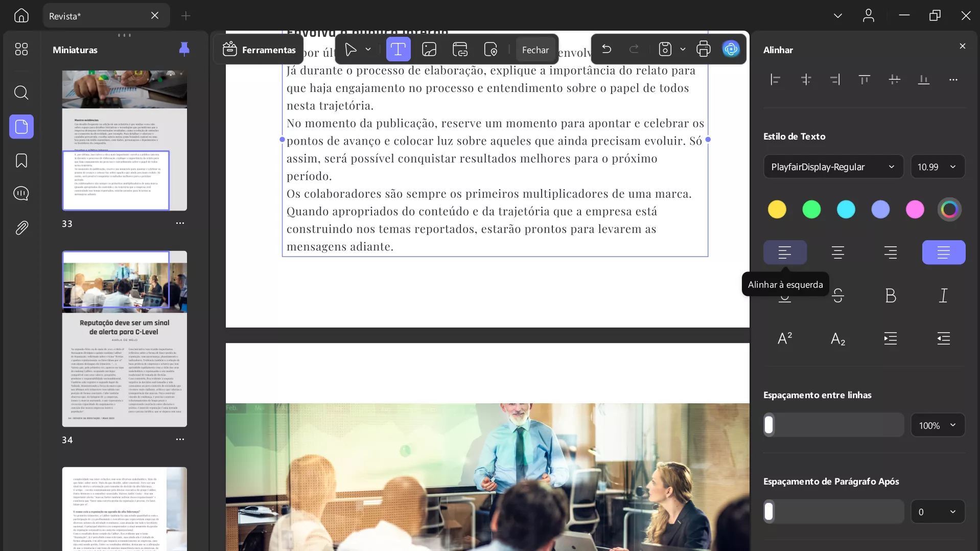The height and width of the screenshot is (551, 980).
Task: Open a new tab with plus
Action: (x=186, y=16)
